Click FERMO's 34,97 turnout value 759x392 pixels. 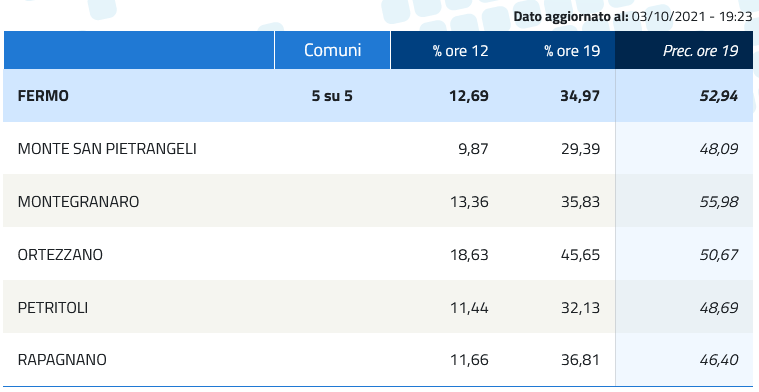580,96
